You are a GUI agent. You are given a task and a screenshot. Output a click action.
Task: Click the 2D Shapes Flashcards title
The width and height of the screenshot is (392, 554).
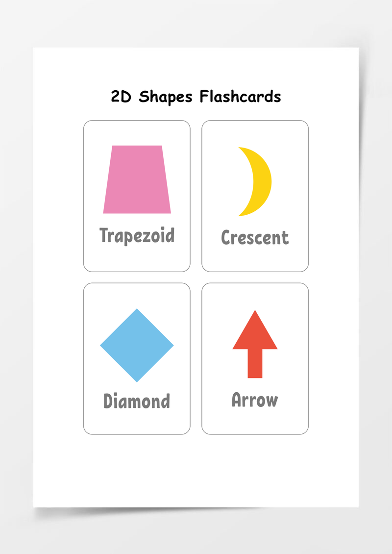[196, 97]
